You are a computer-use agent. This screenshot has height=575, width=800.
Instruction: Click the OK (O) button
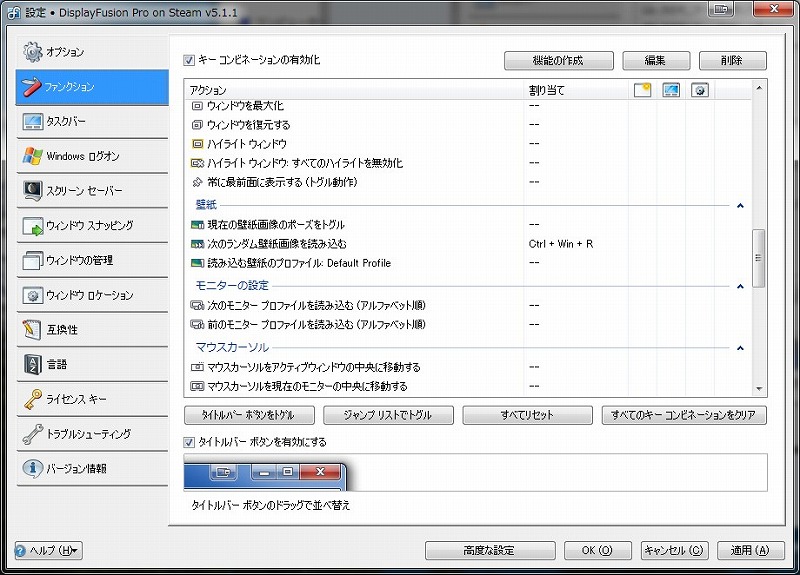click(x=597, y=551)
